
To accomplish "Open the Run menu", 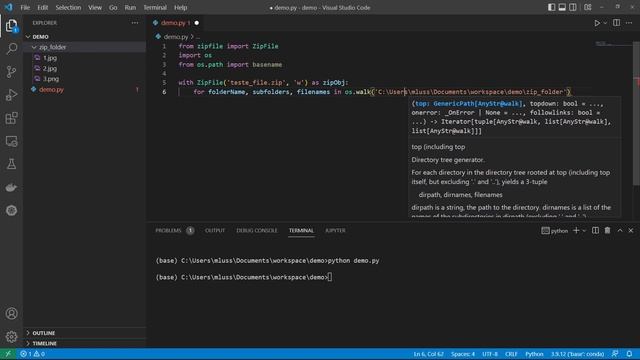I will tap(130, 7).
